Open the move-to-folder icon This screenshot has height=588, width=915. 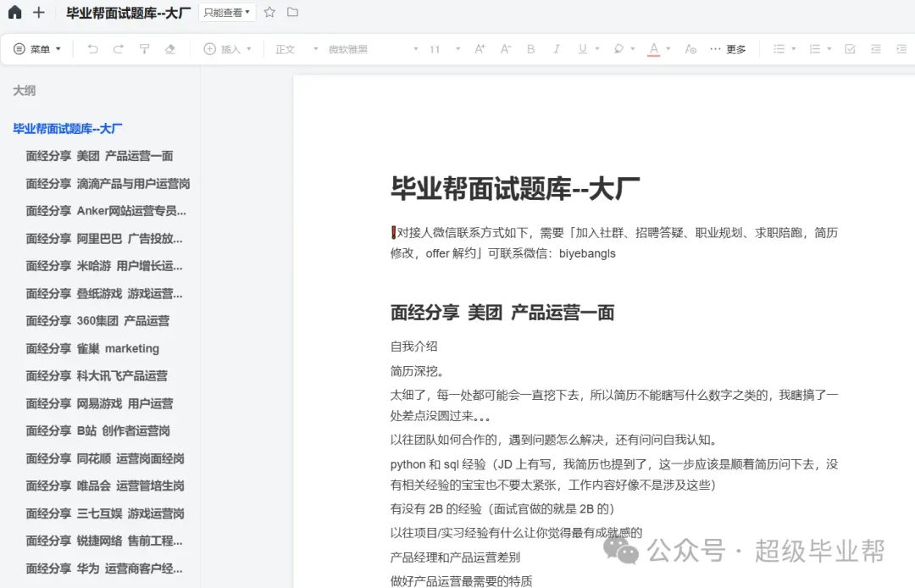click(x=292, y=12)
